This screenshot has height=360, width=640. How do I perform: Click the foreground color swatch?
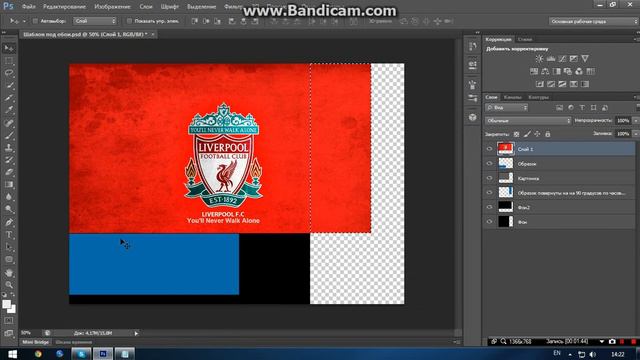click(7, 304)
